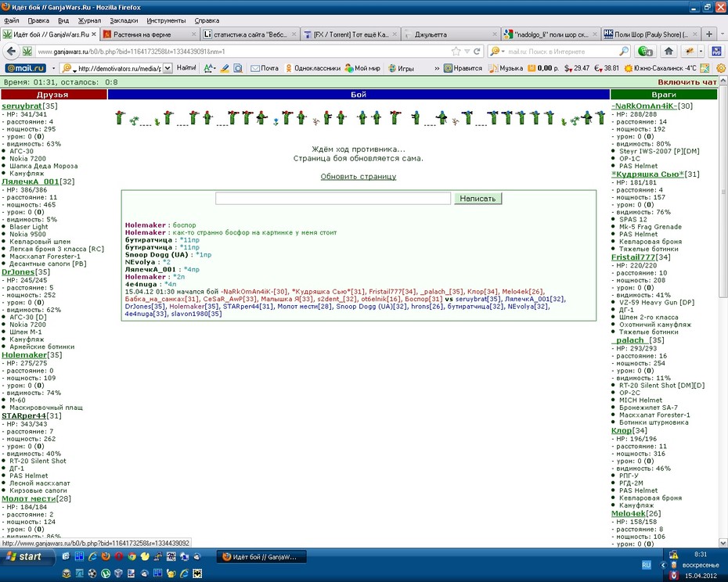Open a new tab with plus button
This screenshot has height=582, width=728.
(x=709, y=34)
